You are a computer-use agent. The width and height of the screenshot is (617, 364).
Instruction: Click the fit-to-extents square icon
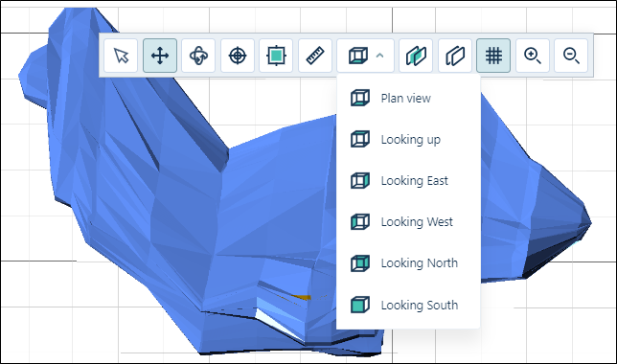click(x=276, y=56)
